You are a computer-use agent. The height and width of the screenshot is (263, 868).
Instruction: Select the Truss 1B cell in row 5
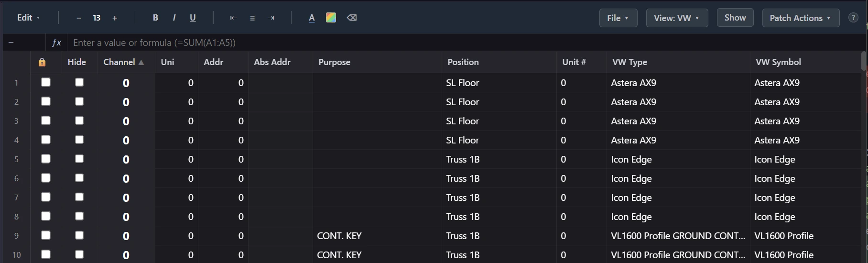pos(499,159)
